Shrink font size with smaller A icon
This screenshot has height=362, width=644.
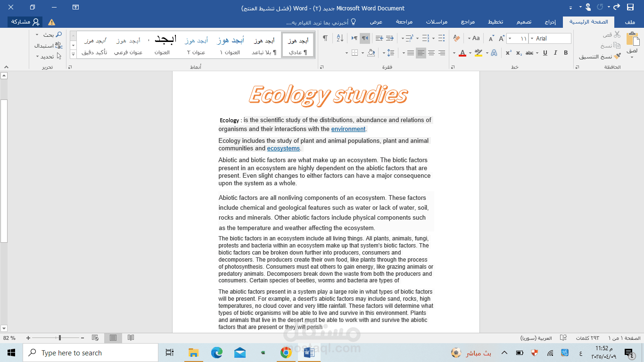pyautogui.click(x=491, y=38)
